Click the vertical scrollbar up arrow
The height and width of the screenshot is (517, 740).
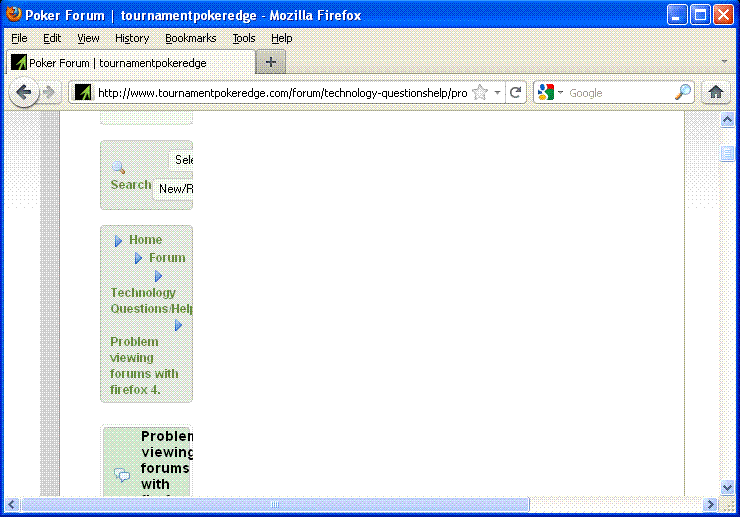pyautogui.click(x=727, y=120)
